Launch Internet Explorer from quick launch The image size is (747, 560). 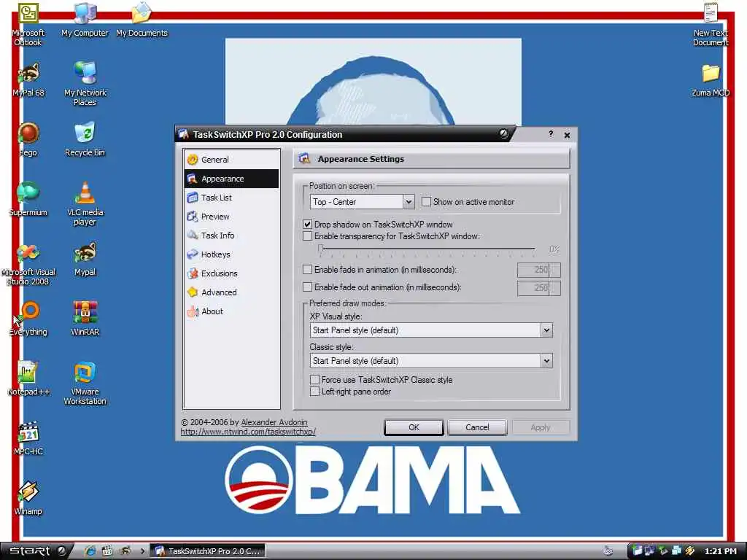pyautogui.click(x=90, y=551)
